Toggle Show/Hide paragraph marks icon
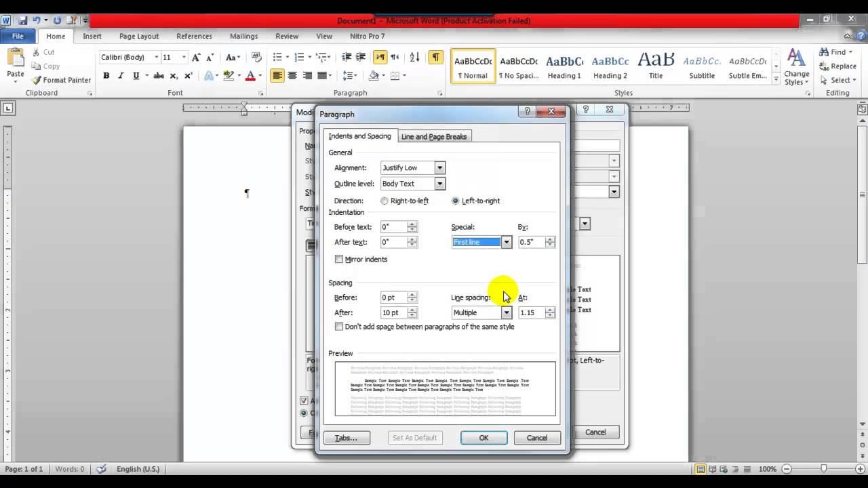Screen dimensions: 868x488 click(436, 58)
